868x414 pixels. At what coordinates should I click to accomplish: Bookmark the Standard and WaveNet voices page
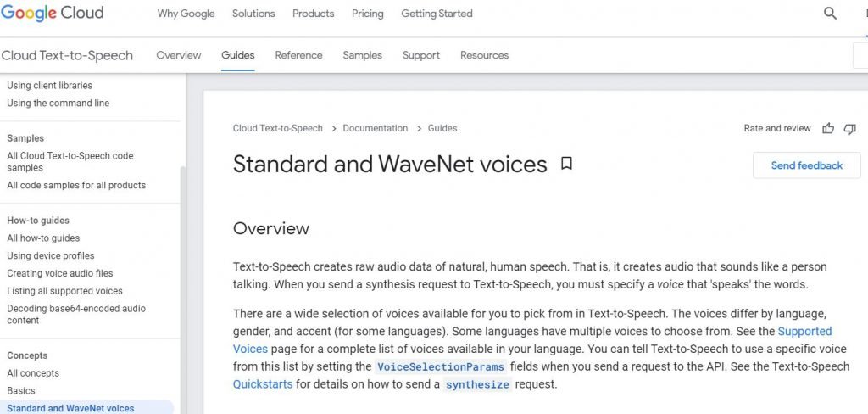[x=566, y=164]
